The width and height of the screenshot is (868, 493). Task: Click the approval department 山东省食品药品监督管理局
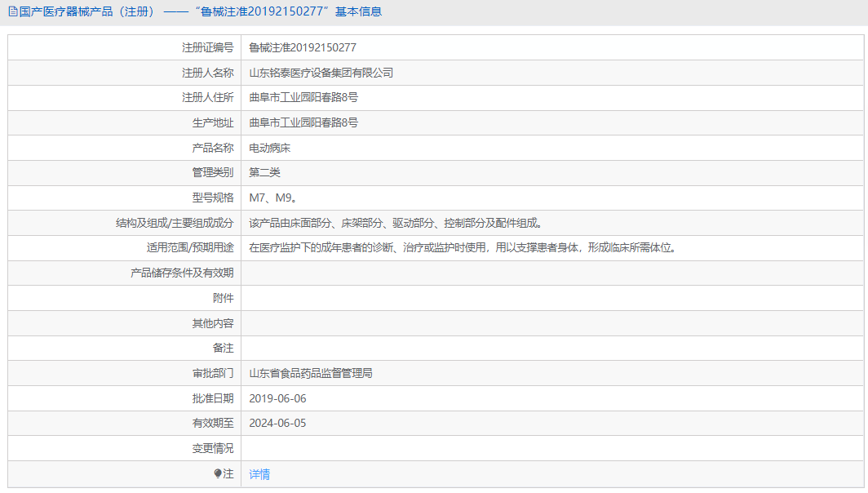[x=310, y=373]
